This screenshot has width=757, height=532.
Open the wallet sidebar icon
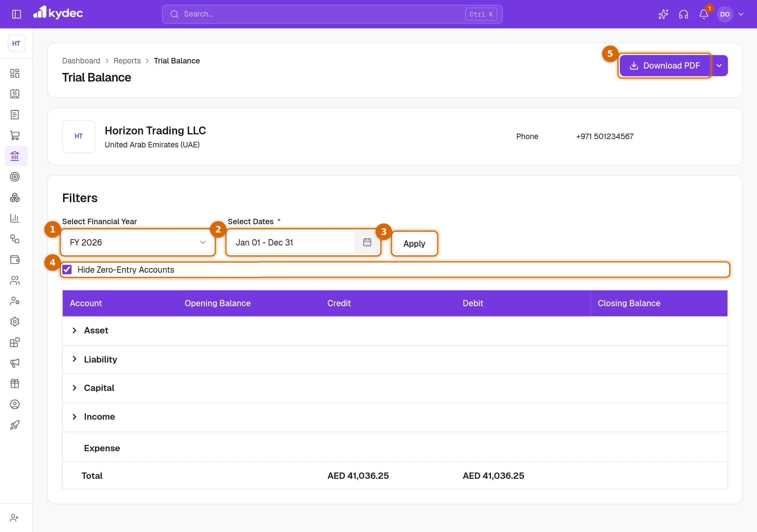[x=15, y=260]
